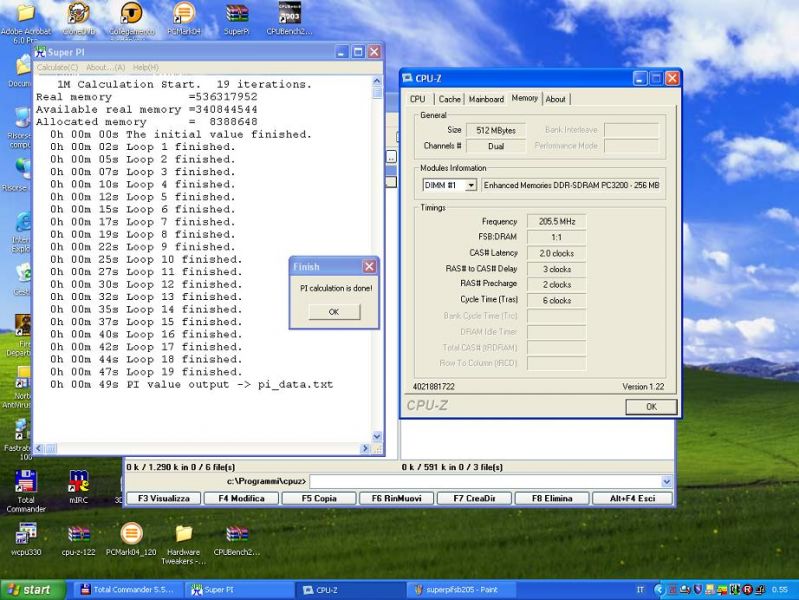Screen dimensions: 799x600
Task: Click the Enhanced Memories DDR-SDRAM module description
Action: click(571, 186)
